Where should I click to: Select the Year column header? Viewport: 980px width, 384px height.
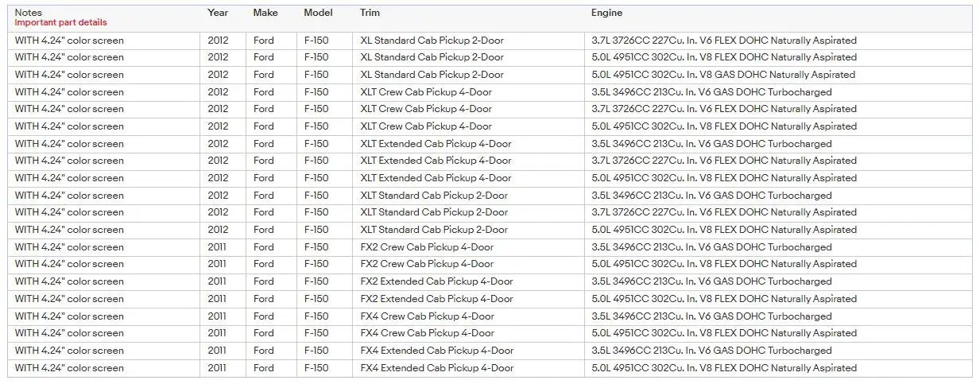point(218,13)
